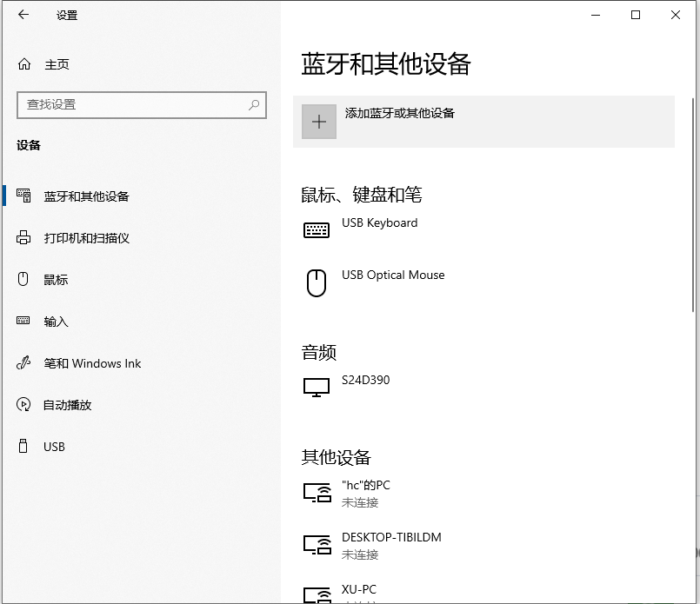The height and width of the screenshot is (604, 700).
Task: Click the USB Keyboard icon
Action: tap(317, 230)
